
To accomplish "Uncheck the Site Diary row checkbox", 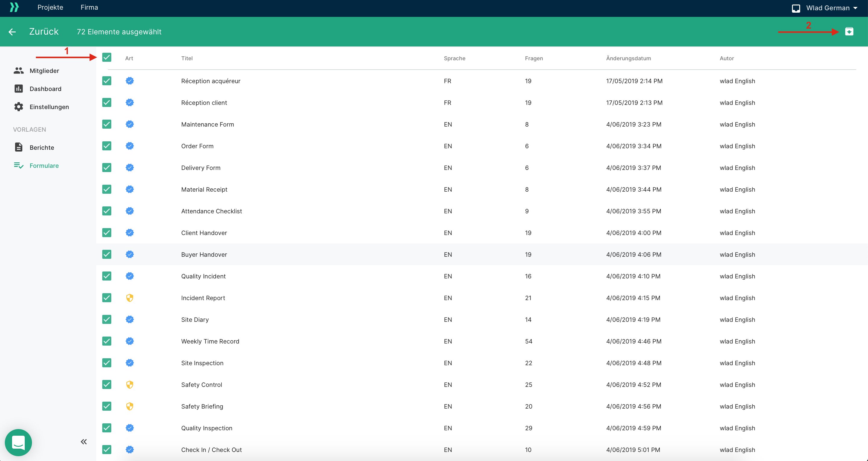I will (x=107, y=319).
